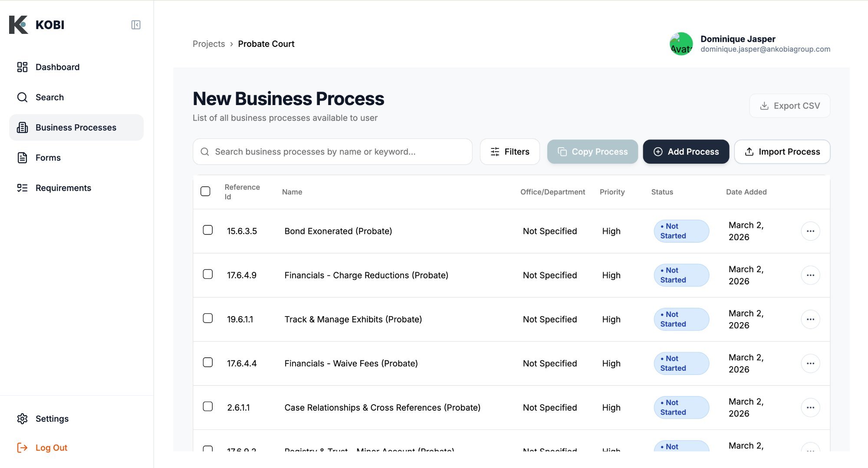Image resolution: width=868 pixels, height=468 pixels.
Task: Open actions menu for Case Relationships row
Action: [x=811, y=407]
